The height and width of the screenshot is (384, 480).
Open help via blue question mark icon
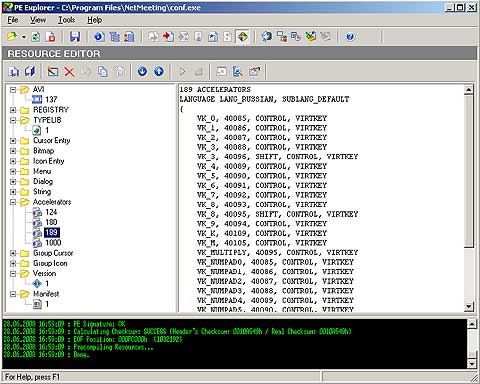350,37
